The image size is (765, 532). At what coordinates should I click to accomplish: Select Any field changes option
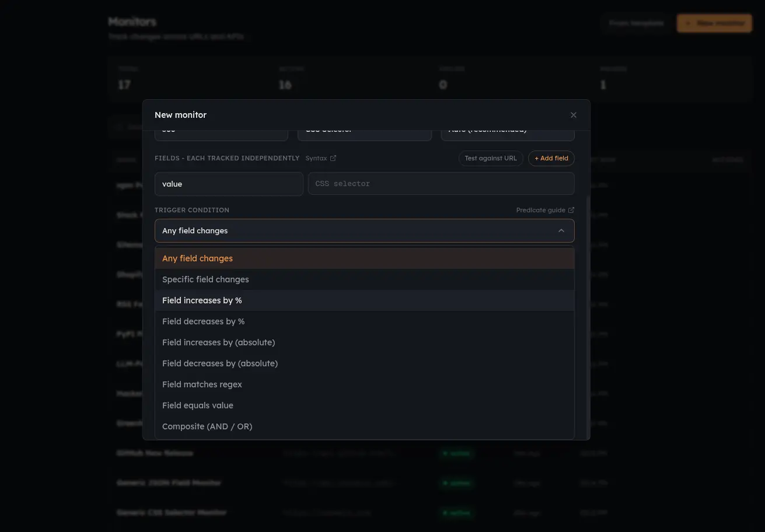365,258
